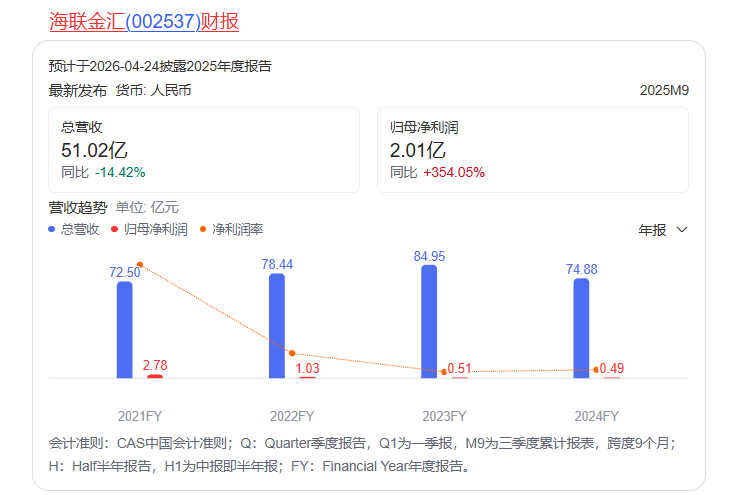
Task: Click the 2023FY axis label
Action: (x=444, y=416)
